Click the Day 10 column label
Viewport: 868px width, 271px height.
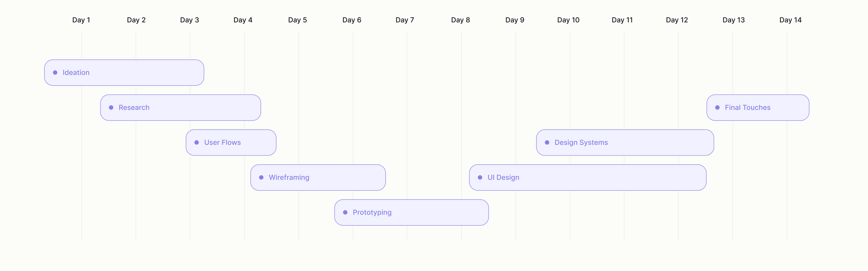(568, 20)
